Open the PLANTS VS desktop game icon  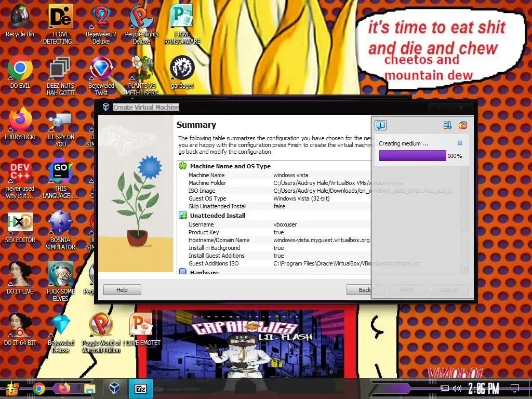point(141,75)
